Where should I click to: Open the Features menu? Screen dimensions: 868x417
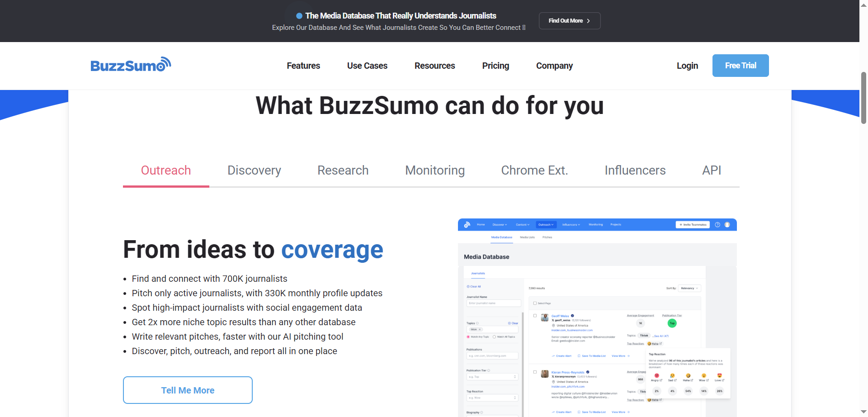tap(303, 66)
